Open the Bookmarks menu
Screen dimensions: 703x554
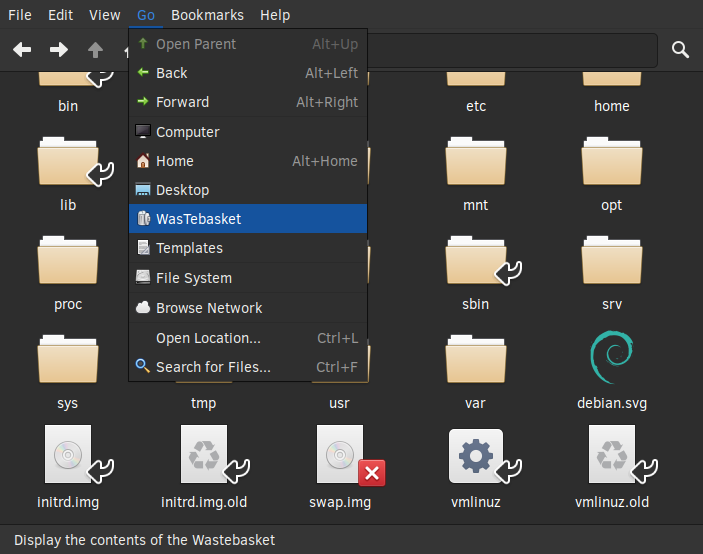coord(207,15)
